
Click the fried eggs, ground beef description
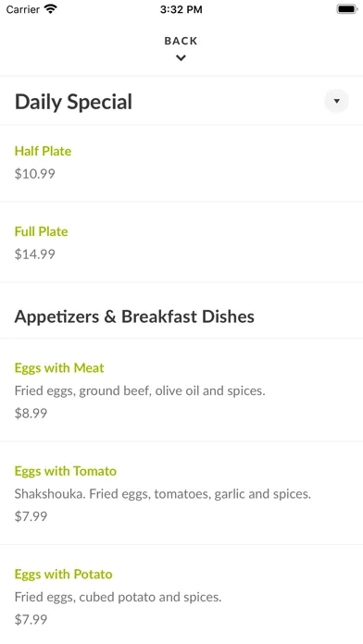pos(140,390)
